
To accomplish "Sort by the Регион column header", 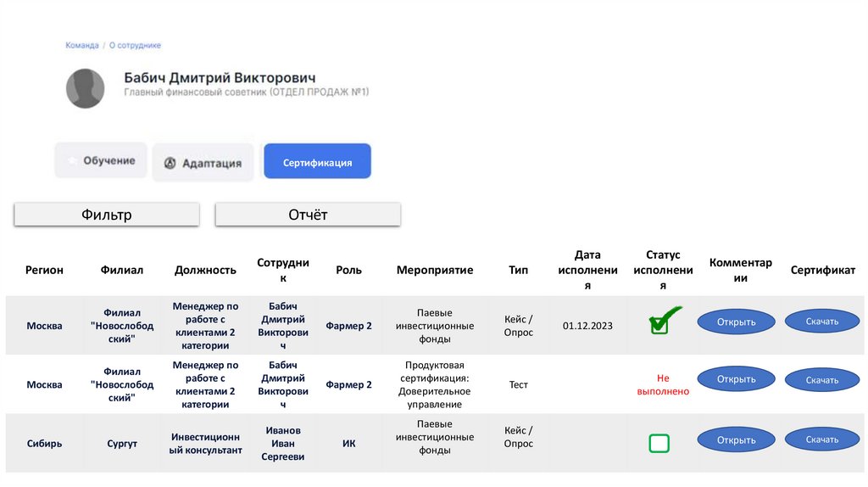I will click(44, 270).
